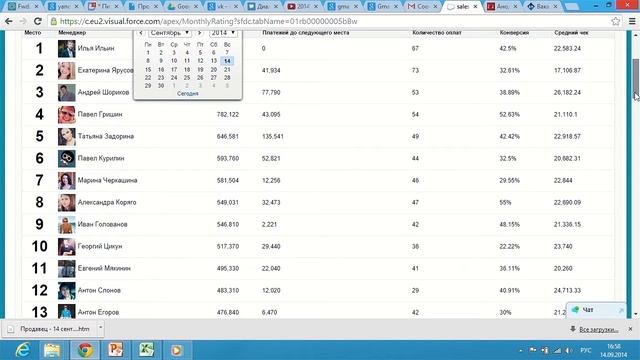Screen dimensions: 640x360
Task: Click the value 782,122 for Павел Гришин
Action: click(228, 115)
